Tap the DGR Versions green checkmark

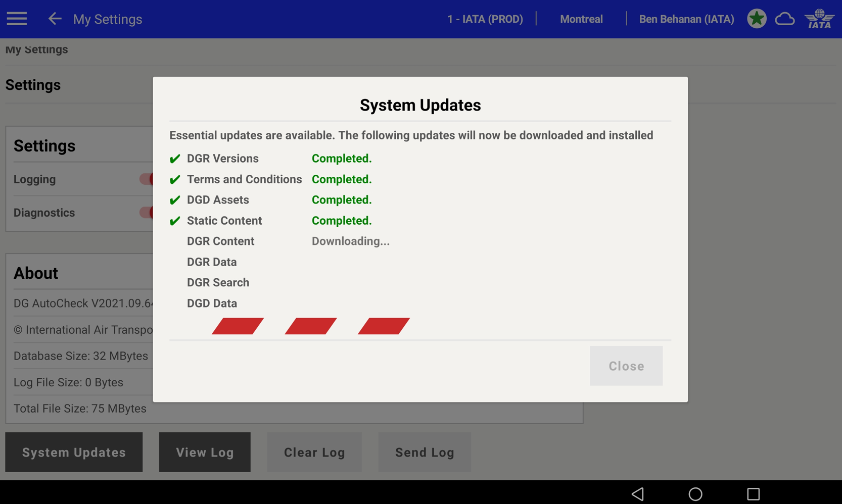175,159
